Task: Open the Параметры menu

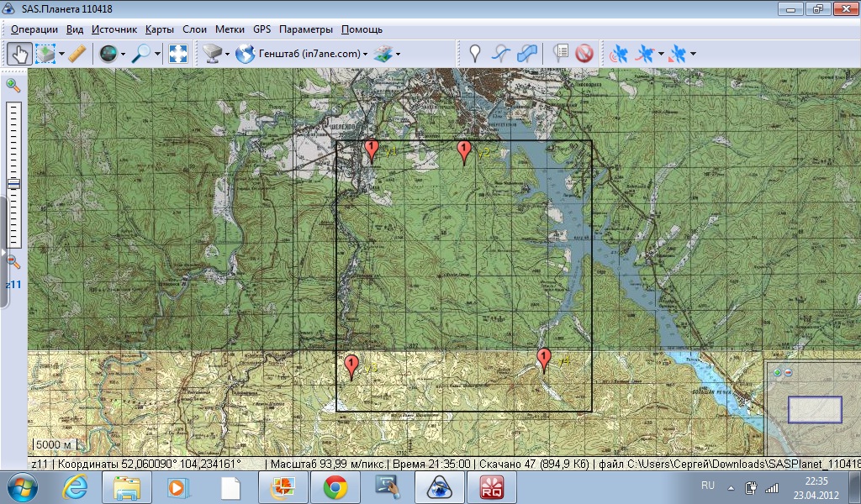Action: pyautogui.click(x=305, y=29)
